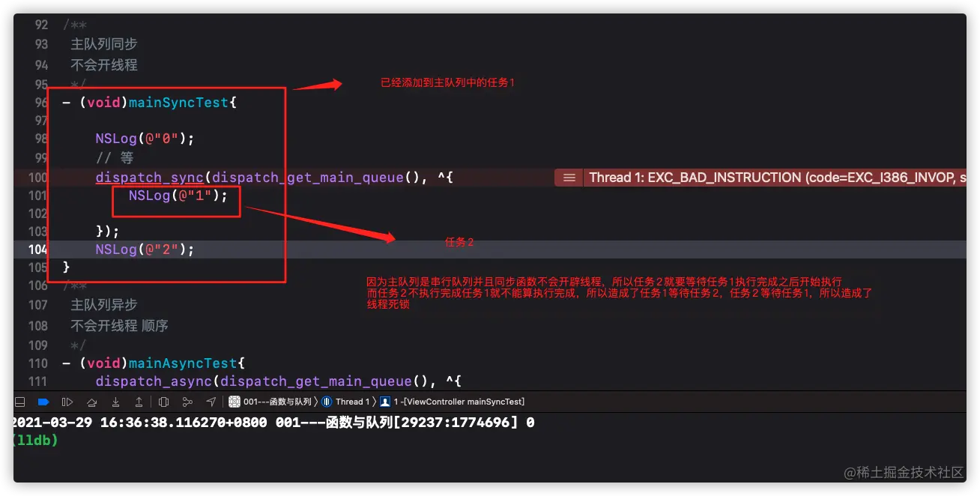Continue program execution in the debug bar
The image size is (980, 496).
point(67,402)
